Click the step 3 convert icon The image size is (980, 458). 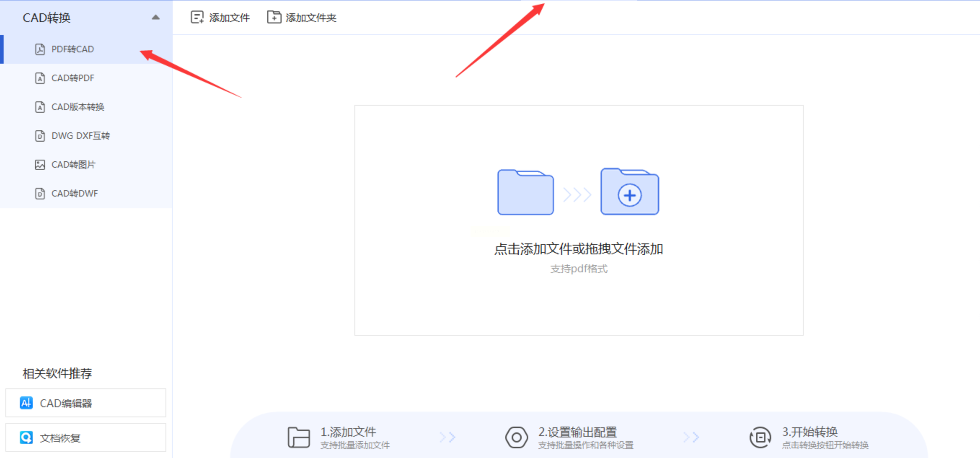[x=760, y=437]
